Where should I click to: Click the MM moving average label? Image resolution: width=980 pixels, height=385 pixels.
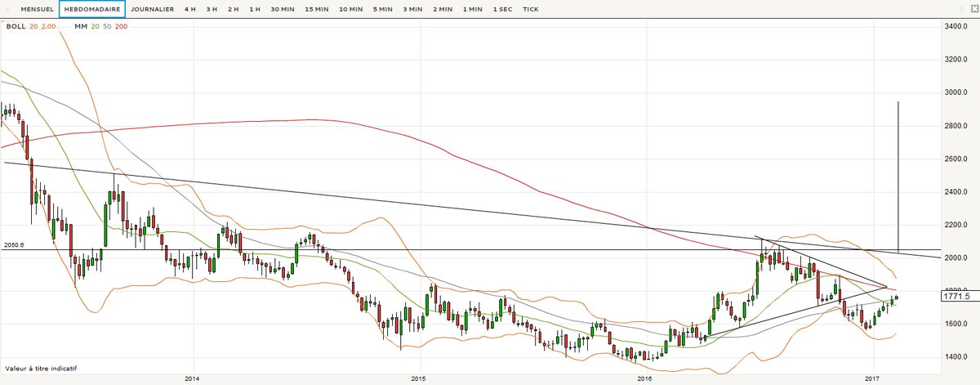pyautogui.click(x=79, y=26)
